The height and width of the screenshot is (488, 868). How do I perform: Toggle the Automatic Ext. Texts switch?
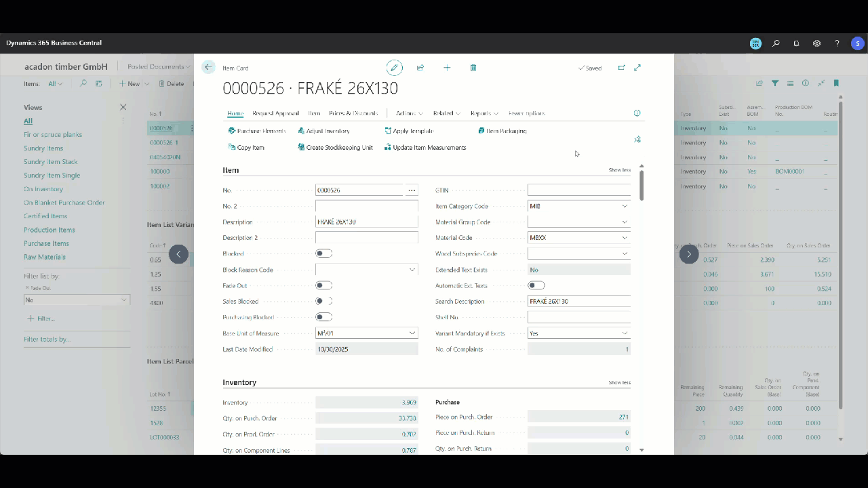[536, 285]
